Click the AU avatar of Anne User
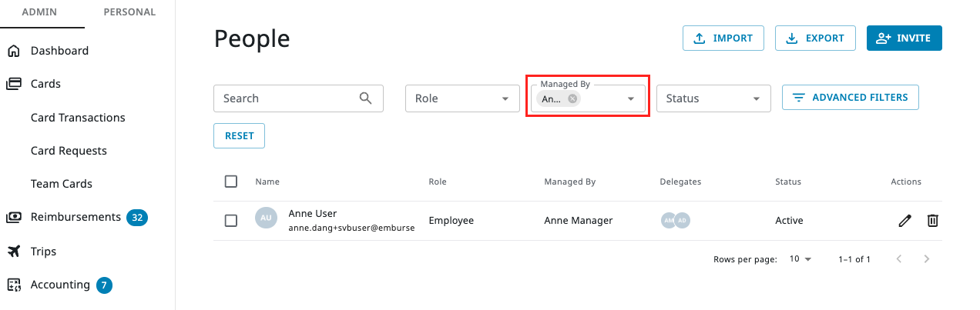This screenshot has height=310, width=980. (x=266, y=218)
